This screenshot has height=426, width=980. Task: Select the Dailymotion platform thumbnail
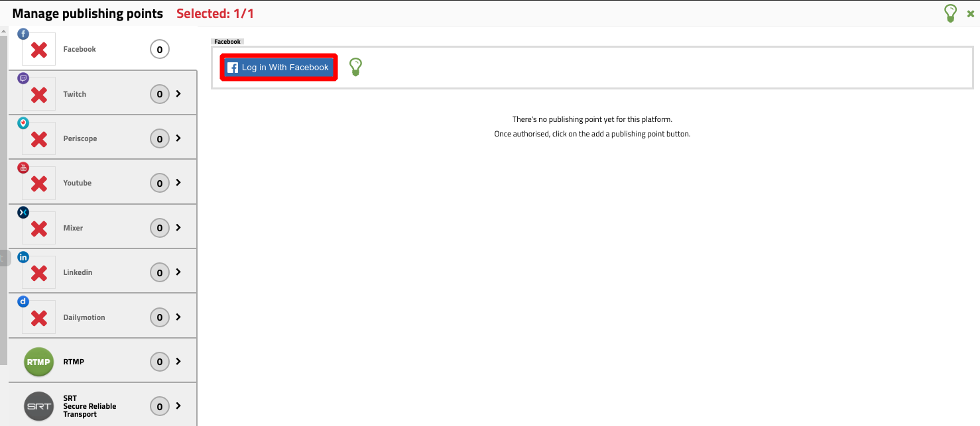(x=39, y=317)
